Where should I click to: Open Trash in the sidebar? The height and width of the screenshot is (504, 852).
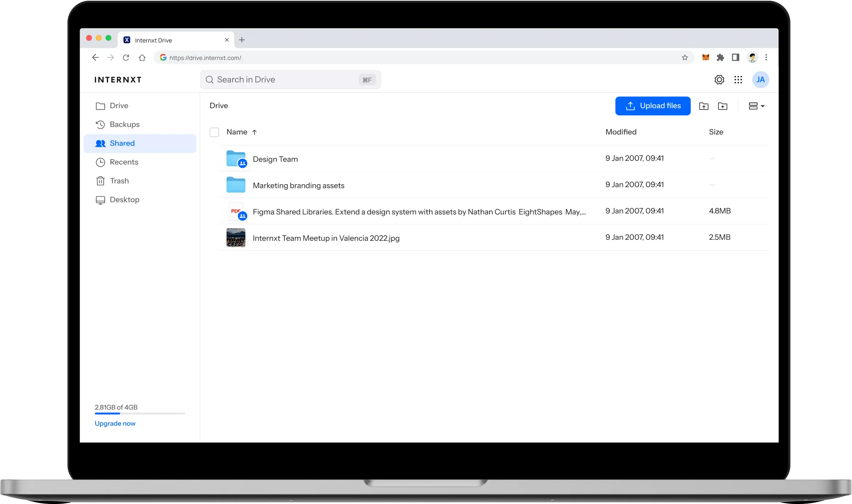[x=140, y=181]
